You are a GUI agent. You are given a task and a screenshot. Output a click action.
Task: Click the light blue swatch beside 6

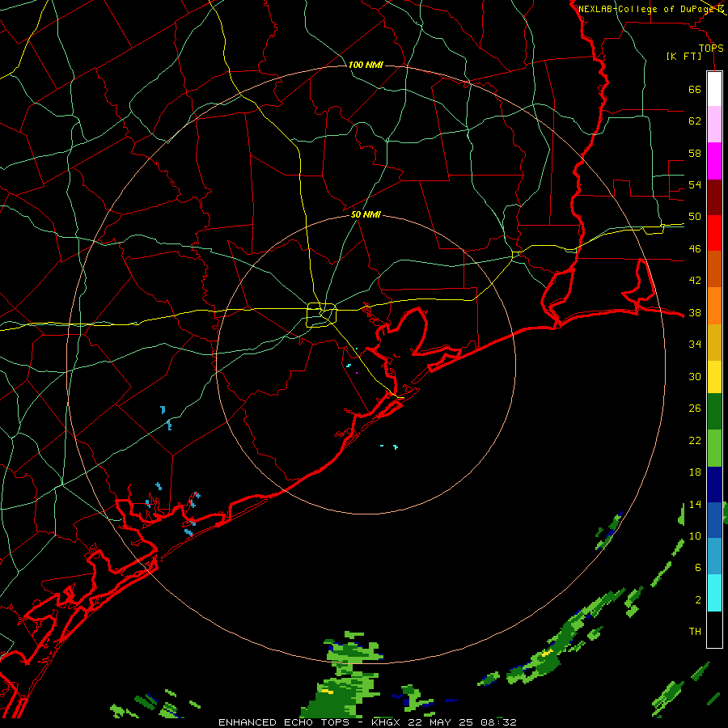714,557
